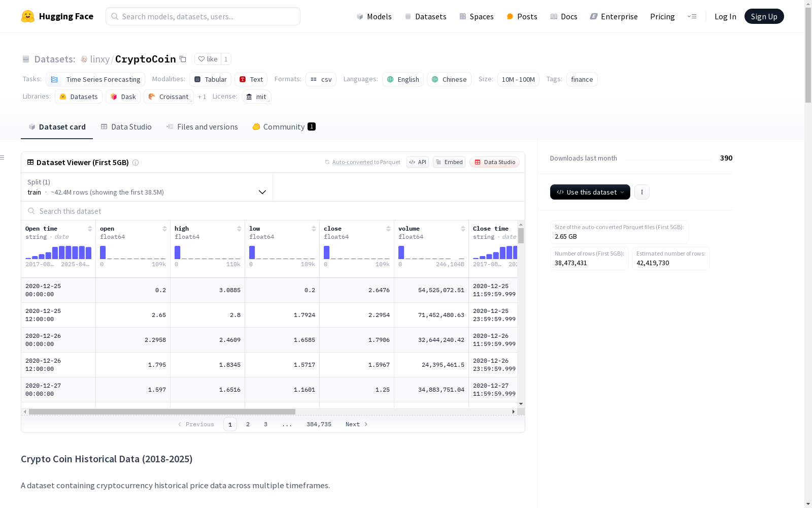Click the linxy user avatar
Image resolution: width=812 pixels, height=508 pixels.
coord(84,59)
